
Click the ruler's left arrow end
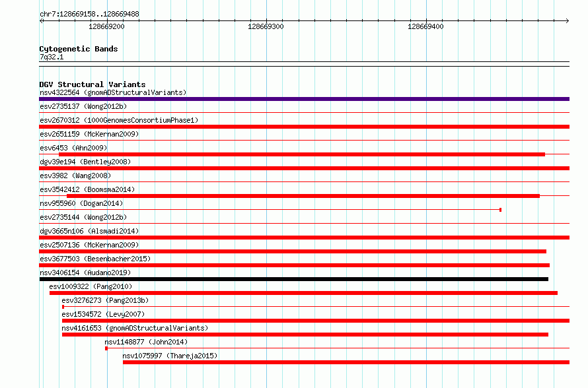[41, 20]
